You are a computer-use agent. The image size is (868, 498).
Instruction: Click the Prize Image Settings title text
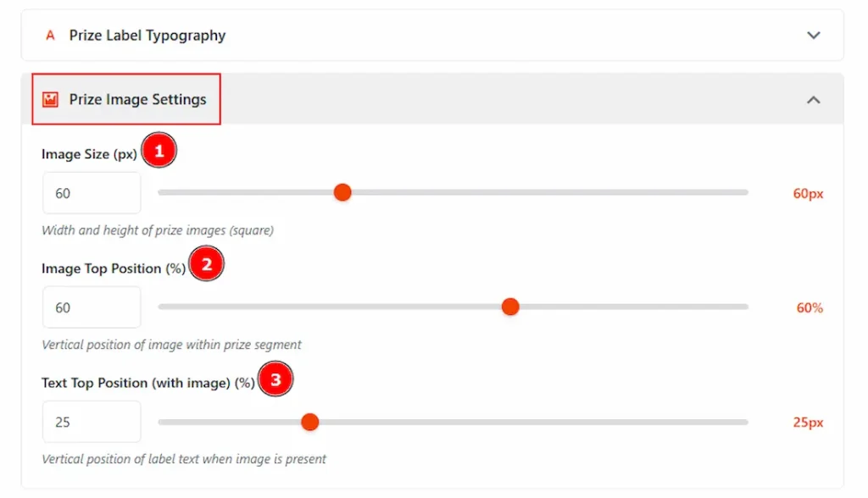tap(138, 99)
